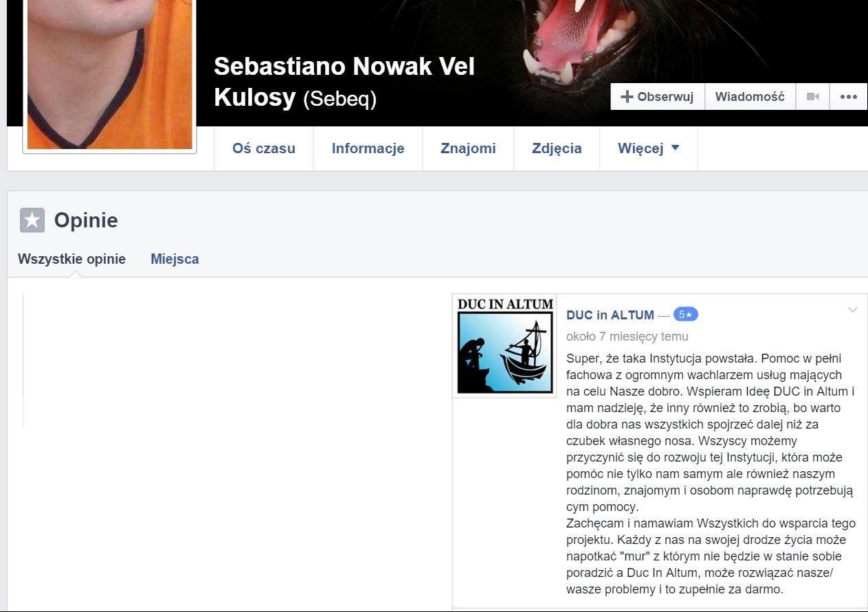Viewport: 868px width, 612px height.
Task: Open the three-dots more options menu
Action: [849, 97]
